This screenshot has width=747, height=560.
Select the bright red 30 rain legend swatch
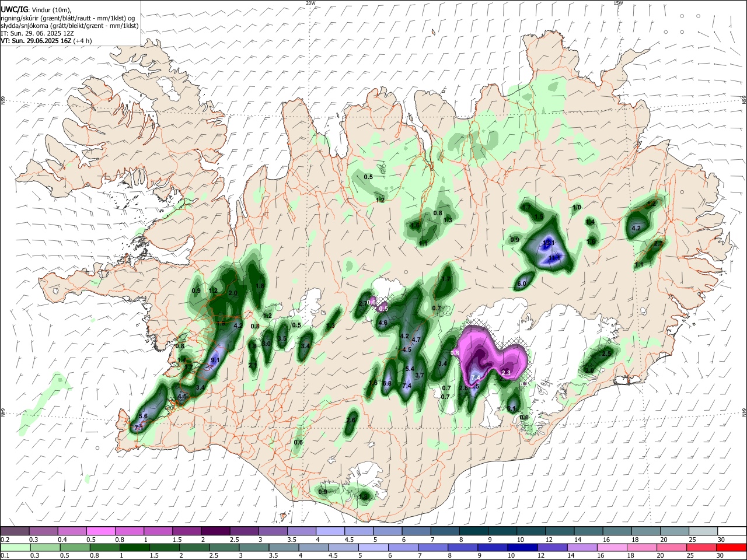pos(731,548)
